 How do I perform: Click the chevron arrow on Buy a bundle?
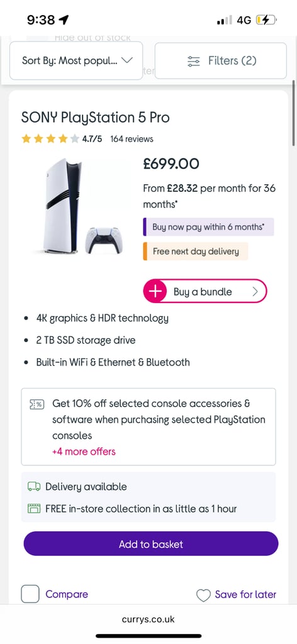coord(255,292)
